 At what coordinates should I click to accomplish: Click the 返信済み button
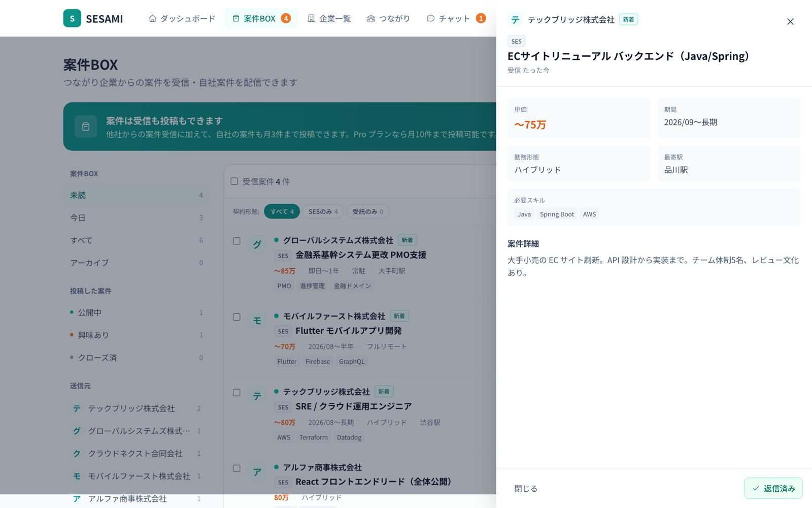(773, 488)
